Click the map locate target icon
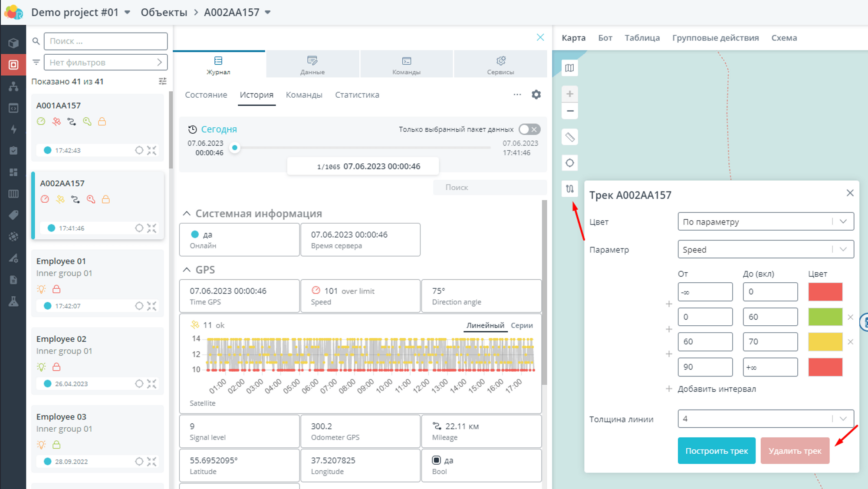 point(570,163)
